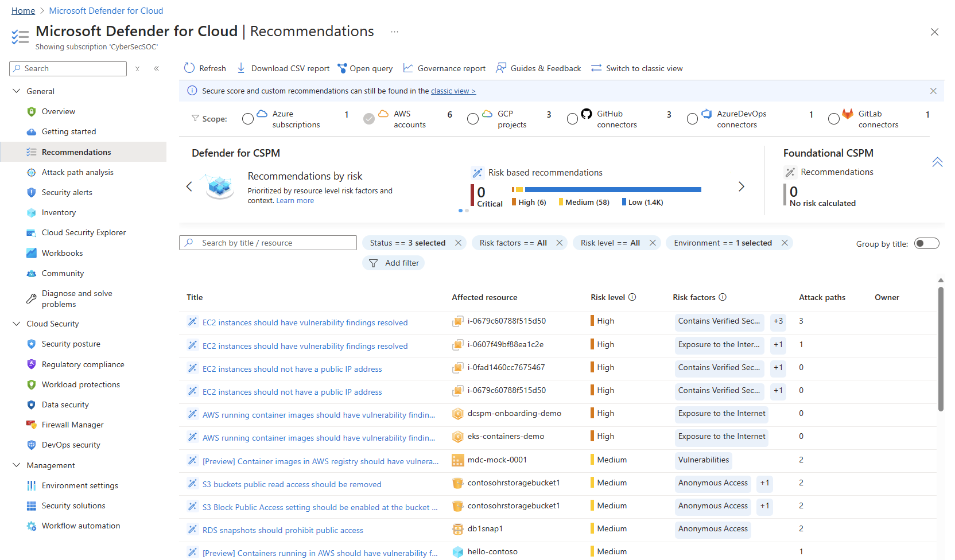955x560 pixels.
Task: Click the Home breadcrumb link
Action: coord(23,11)
